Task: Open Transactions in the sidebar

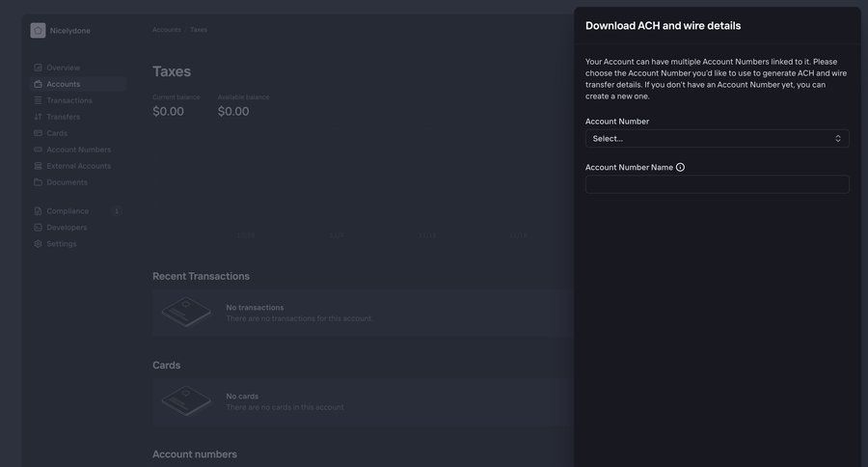Action: [69, 100]
